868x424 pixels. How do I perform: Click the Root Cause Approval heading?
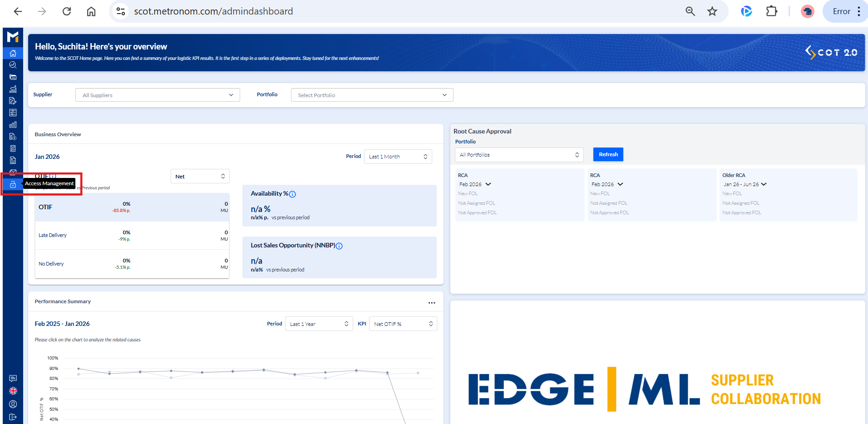[x=482, y=131]
